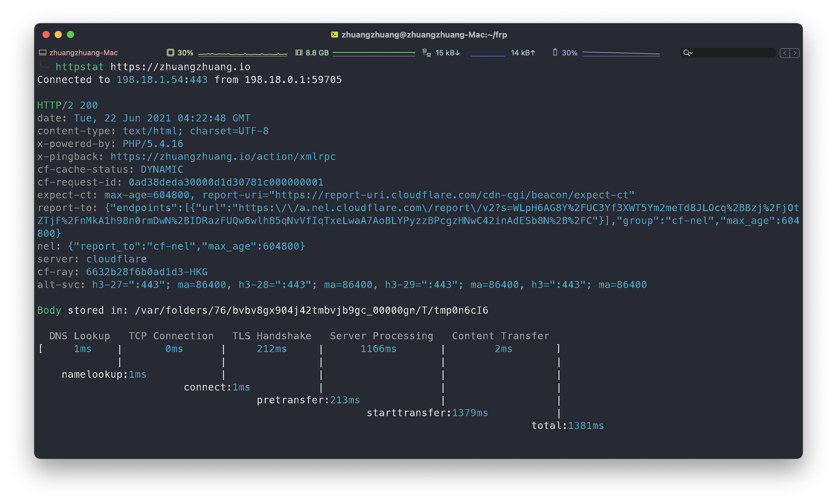The height and width of the screenshot is (504, 837).
Task: Click the https://zhuangzhuang.io command argument
Action: [x=180, y=67]
